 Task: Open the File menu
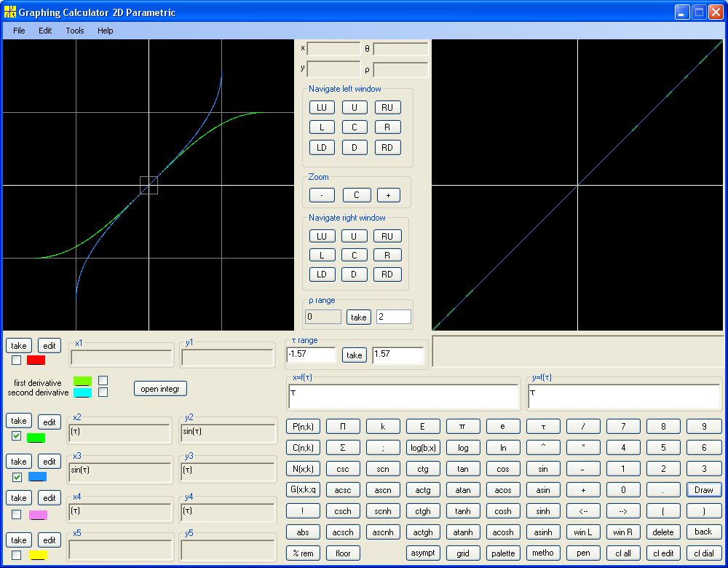19,31
